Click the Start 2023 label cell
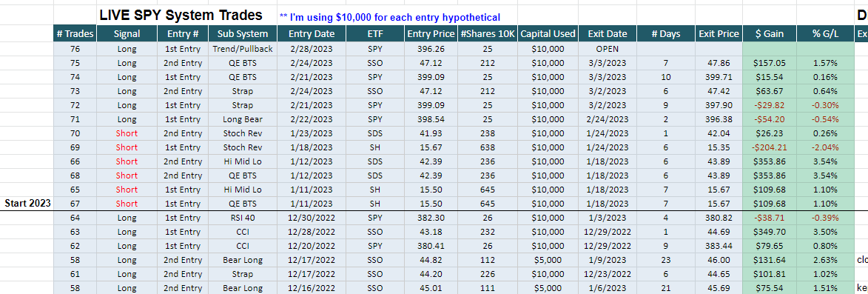Image resolution: width=868 pixels, height=294 pixels. [x=27, y=203]
